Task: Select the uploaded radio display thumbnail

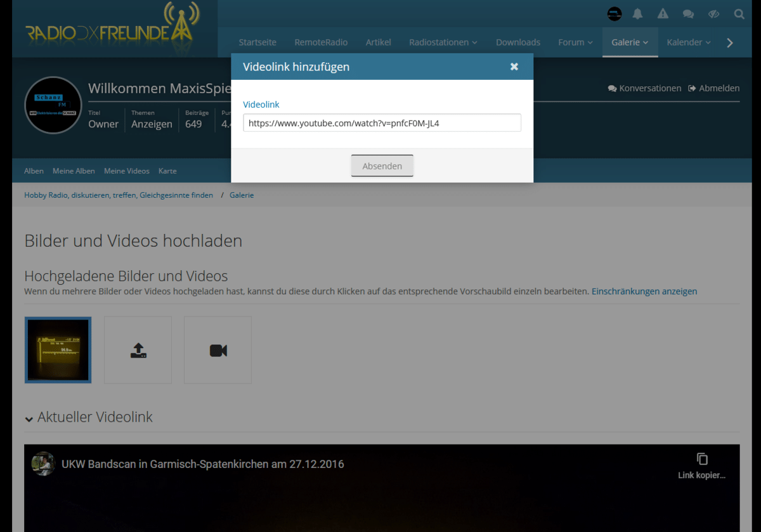Action: [58, 350]
